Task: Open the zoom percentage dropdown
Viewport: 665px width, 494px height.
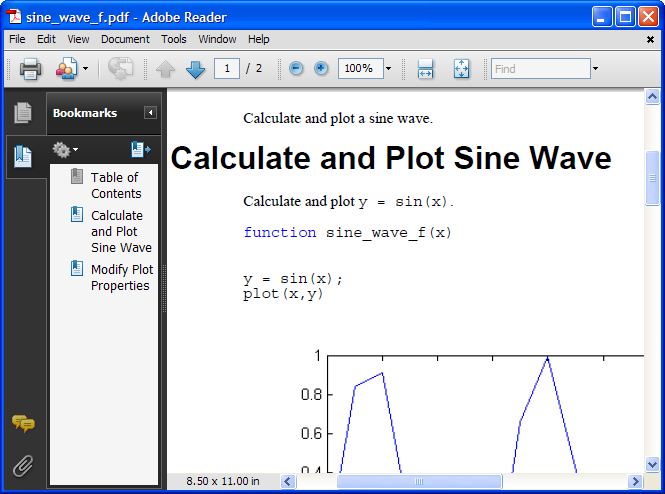Action: 388,69
